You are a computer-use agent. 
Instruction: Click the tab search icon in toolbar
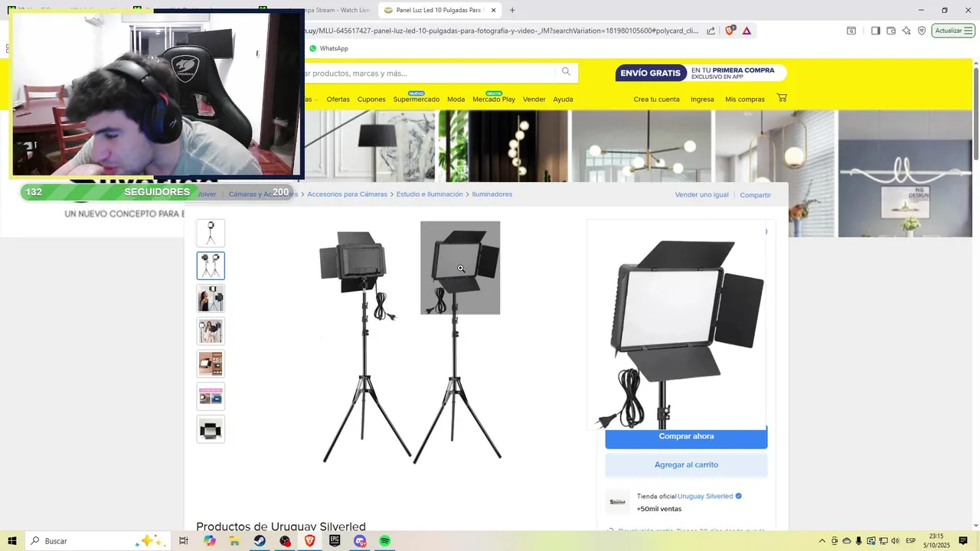(851, 31)
